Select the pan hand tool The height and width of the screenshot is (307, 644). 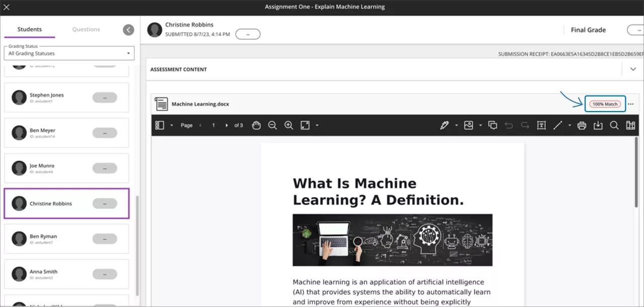coord(256,126)
